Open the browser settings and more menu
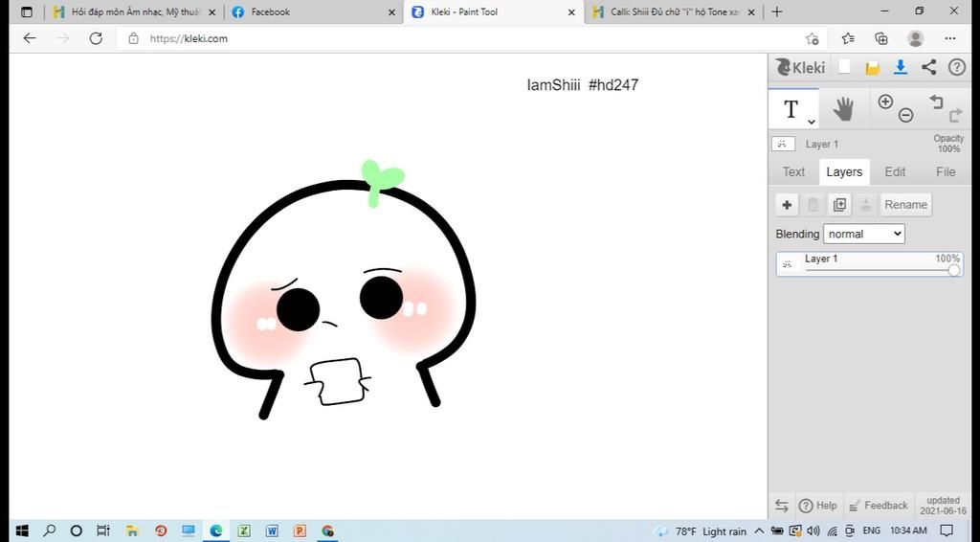980x542 pixels. (x=950, y=38)
